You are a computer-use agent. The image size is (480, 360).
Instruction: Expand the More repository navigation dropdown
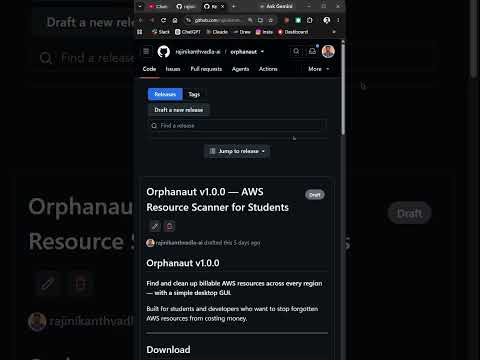point(319,69)
